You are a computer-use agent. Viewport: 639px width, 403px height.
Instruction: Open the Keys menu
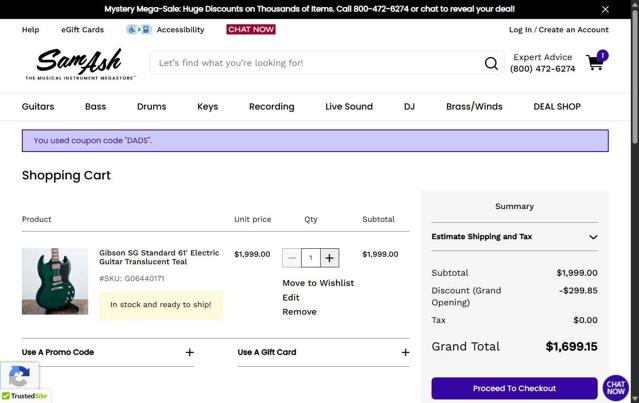(x=207, y=107)
